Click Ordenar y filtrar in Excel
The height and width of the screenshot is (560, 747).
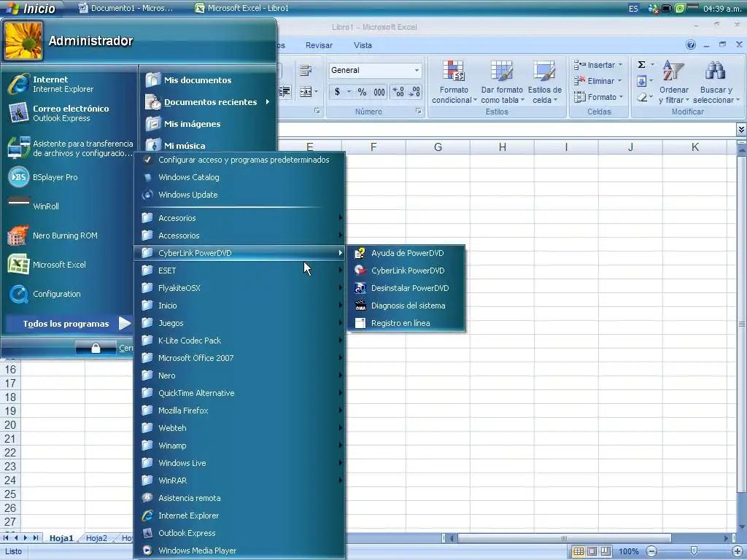[x=673, y=82]
